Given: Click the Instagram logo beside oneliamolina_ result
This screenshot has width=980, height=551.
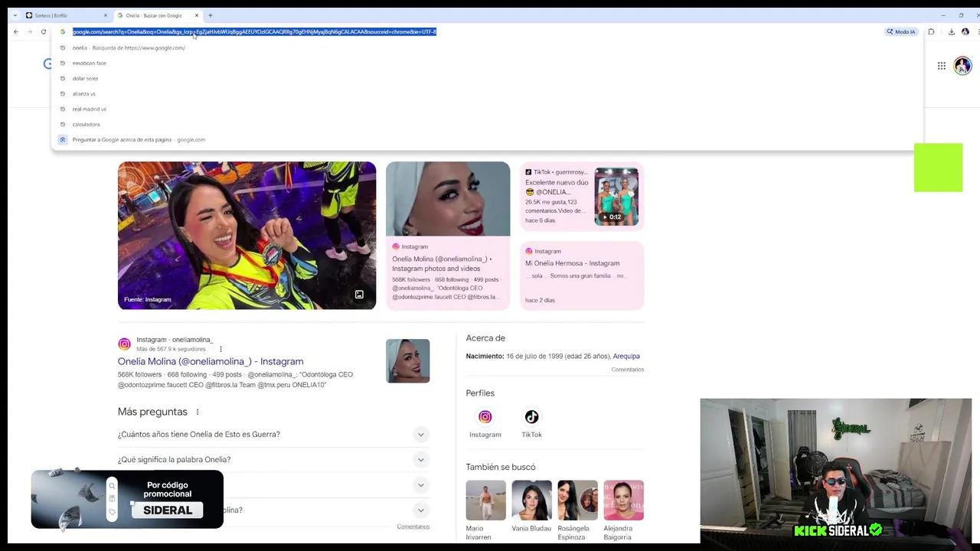Looking at the screenshot, I should pos(124,344).
